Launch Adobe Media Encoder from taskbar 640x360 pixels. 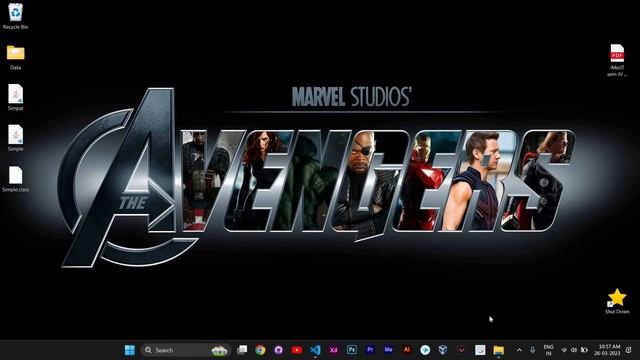(x=388, y=350)
